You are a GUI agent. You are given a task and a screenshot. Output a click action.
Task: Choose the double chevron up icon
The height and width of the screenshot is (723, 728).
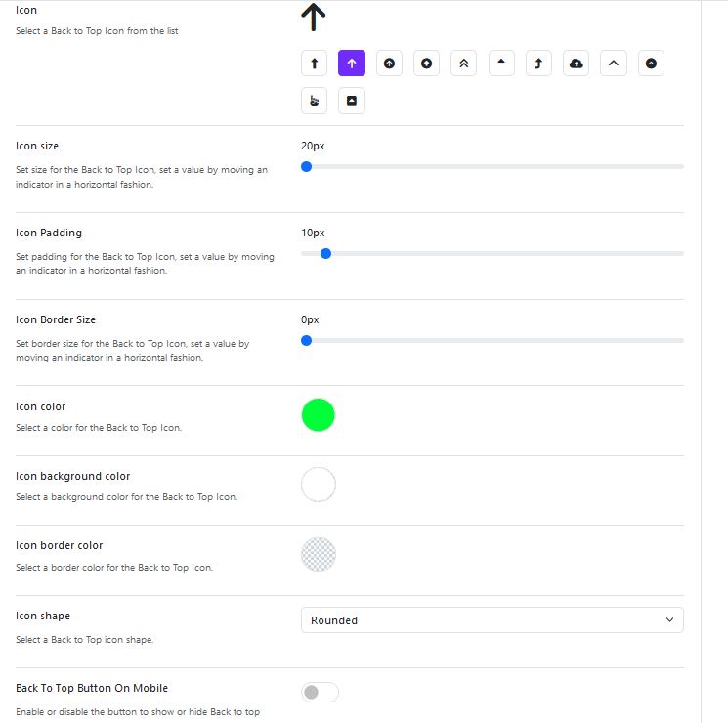tap(464, 64)
